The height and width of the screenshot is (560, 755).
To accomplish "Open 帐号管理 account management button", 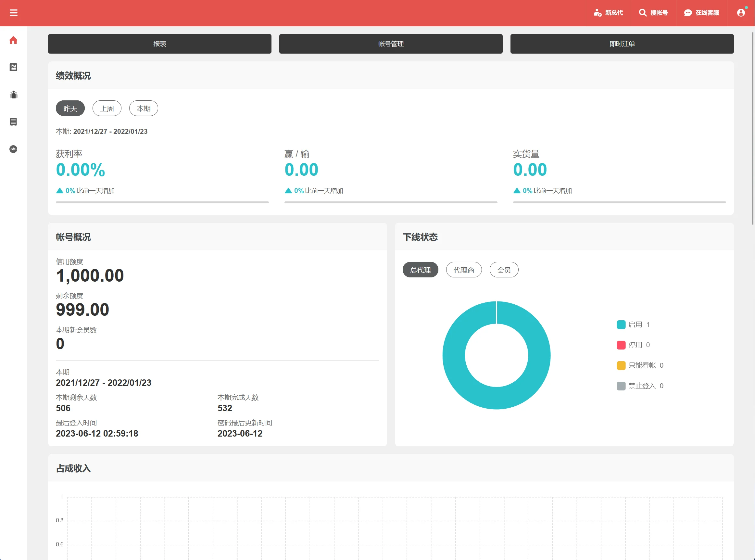I will (x=391, y=44).
